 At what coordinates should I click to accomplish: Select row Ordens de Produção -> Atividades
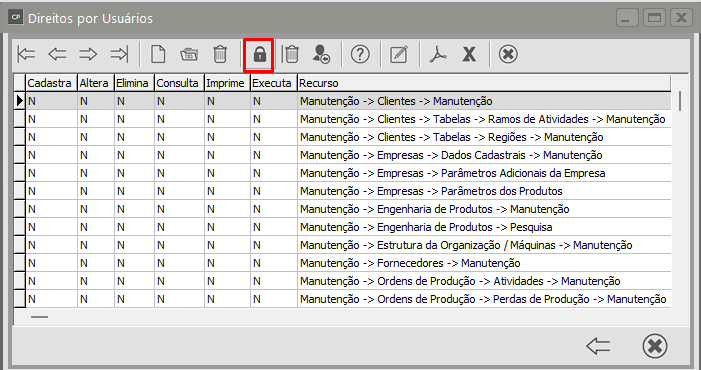(x=342, y=281)
